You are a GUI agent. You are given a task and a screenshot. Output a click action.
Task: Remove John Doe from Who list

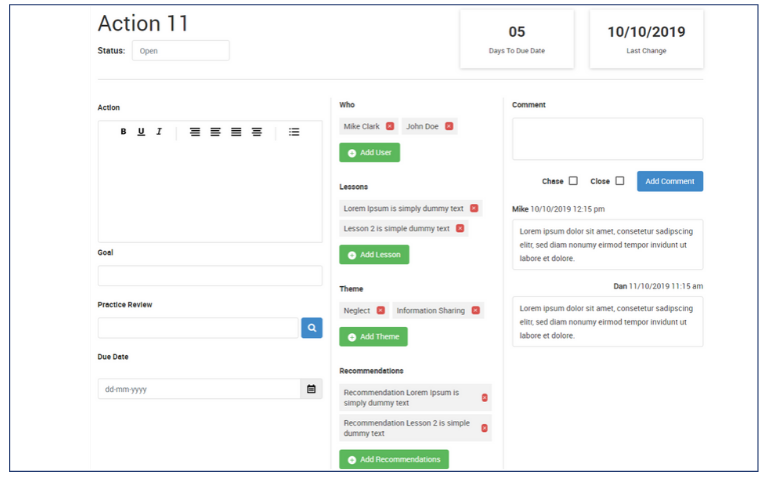[449, 126]
